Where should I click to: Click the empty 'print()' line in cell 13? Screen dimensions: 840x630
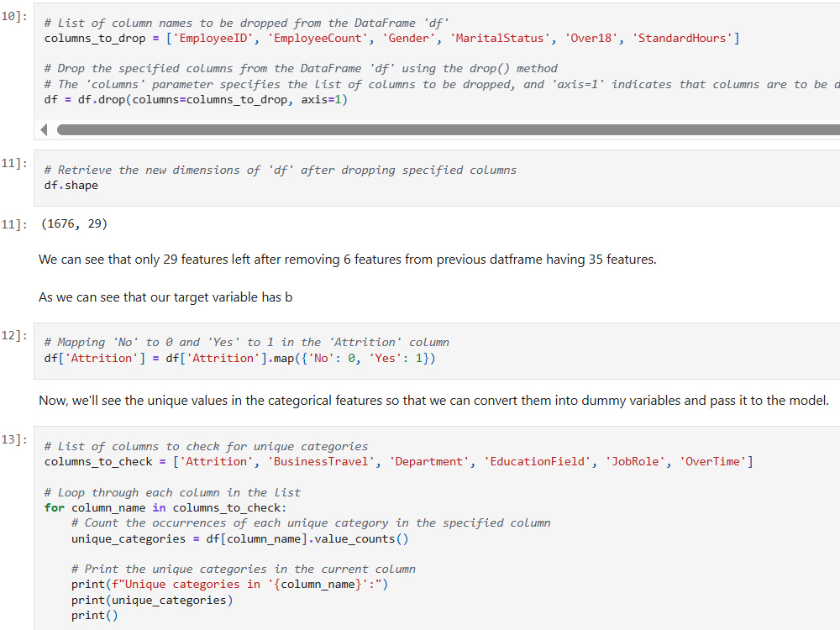point(94,616)
